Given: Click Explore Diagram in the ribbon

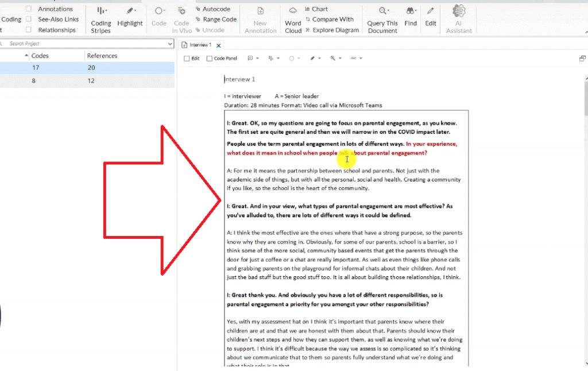Looking at the screenshot, I should (332, 30).
